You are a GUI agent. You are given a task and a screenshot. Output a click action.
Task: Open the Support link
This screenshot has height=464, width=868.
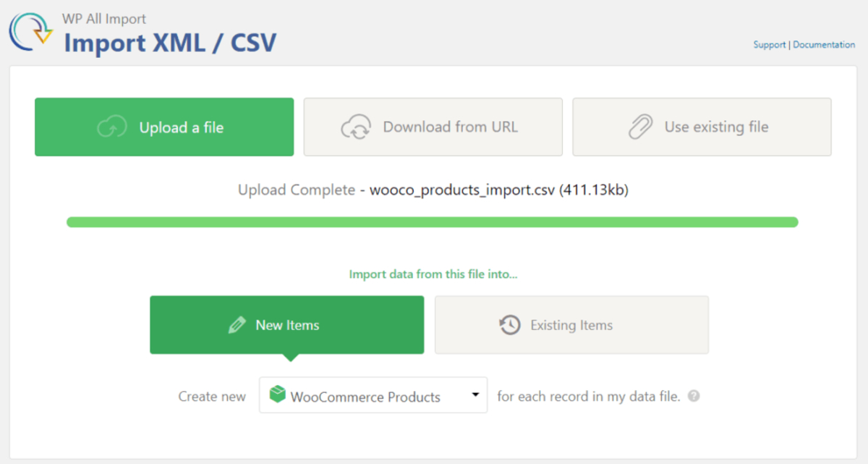769,45
